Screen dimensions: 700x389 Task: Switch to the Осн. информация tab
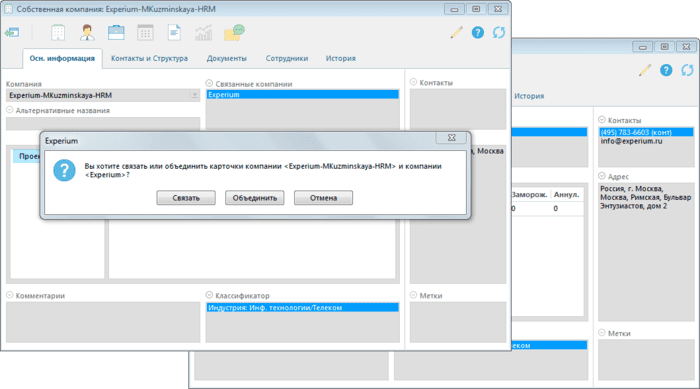click(62, 59)
